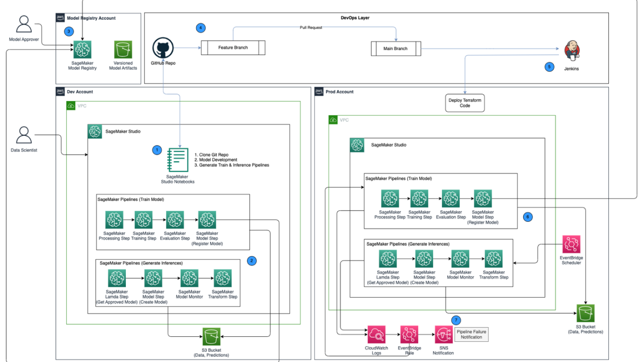
Task: Select the SageMaker Model Registry icon
Action: [x=82, y=50]
